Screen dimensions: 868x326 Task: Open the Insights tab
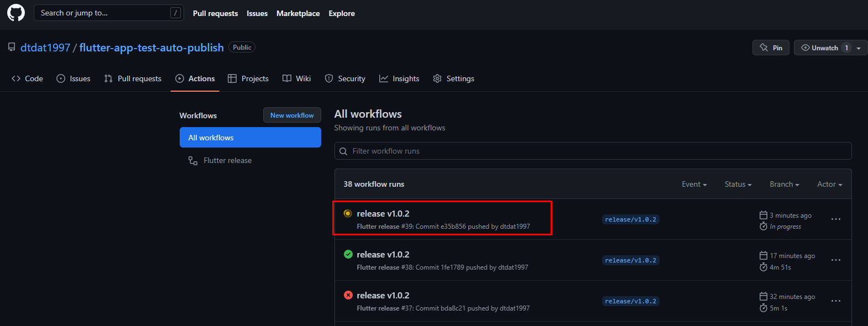click(399, 78)
